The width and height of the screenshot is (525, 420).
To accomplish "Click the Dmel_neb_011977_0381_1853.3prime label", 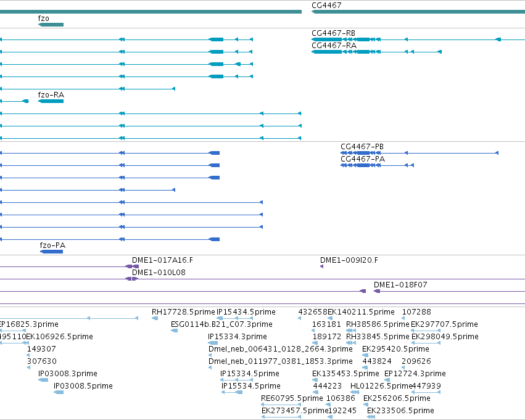I will point(281,361).
